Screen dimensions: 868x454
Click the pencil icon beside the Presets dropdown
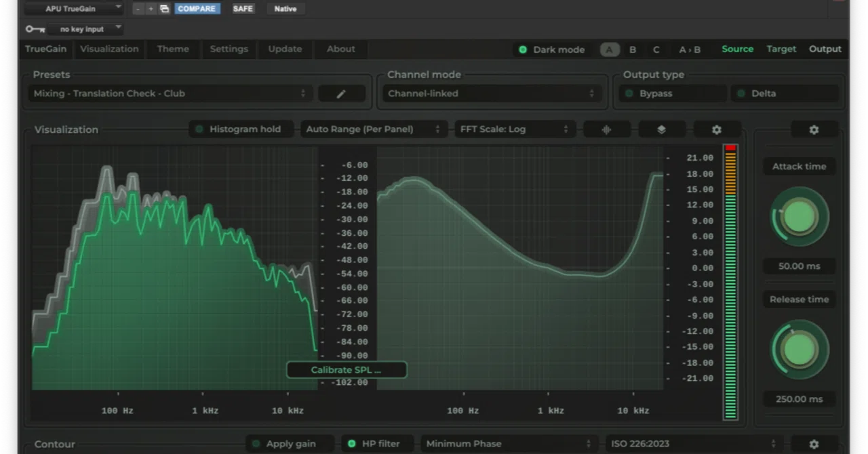tap(341, 94)
